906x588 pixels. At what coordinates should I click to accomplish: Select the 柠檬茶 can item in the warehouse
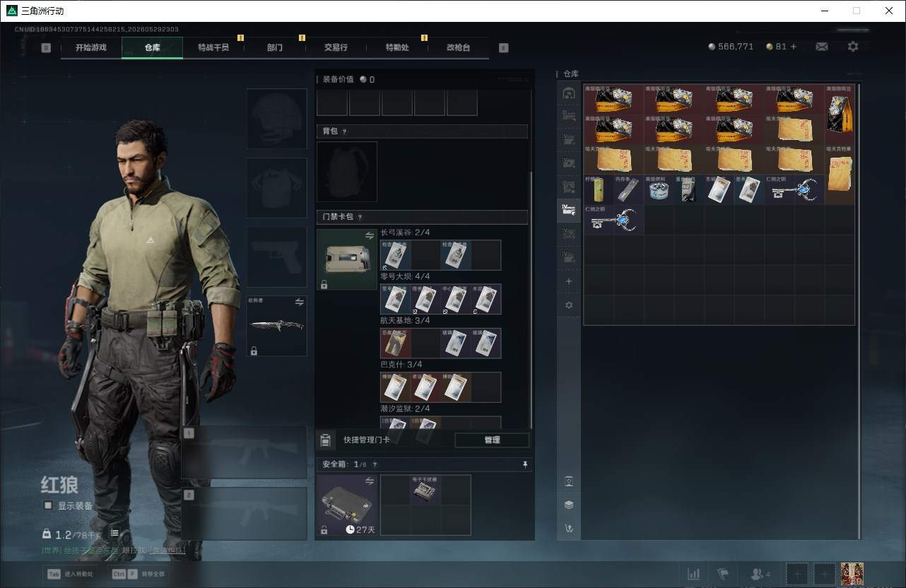599,189
